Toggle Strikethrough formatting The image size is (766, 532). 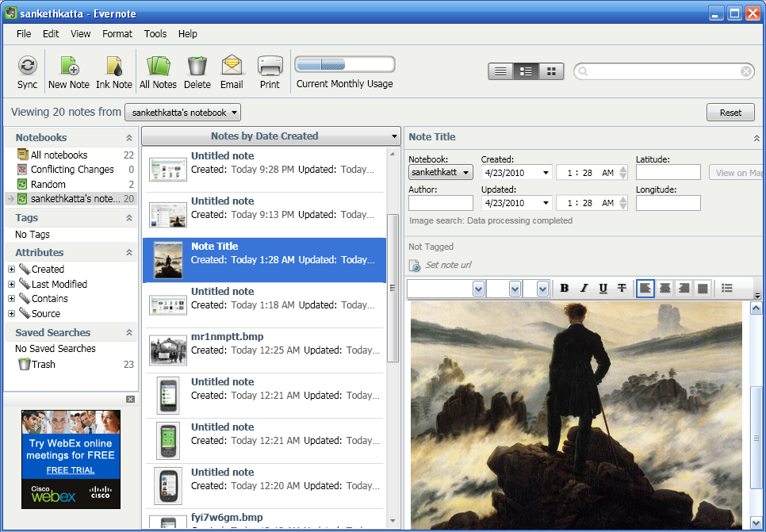pos(622,289)
